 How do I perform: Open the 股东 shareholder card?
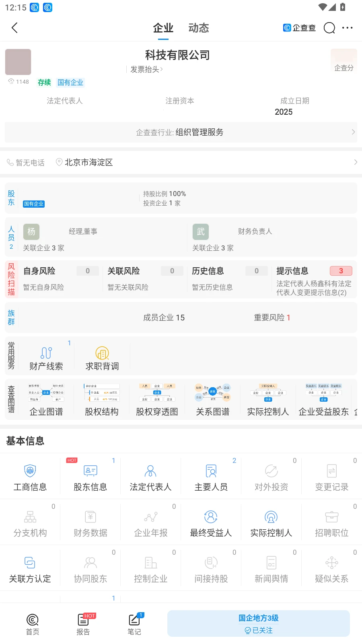pyautogui.click(x=181, y=198)
